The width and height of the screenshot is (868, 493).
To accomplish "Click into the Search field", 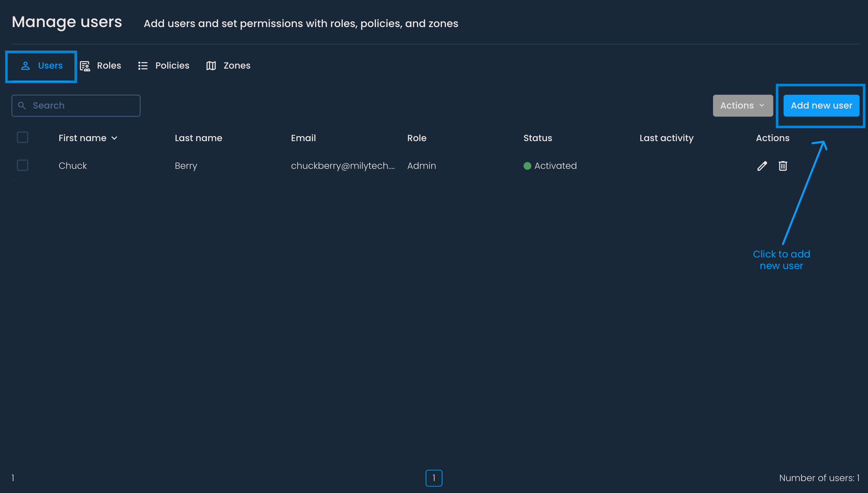I will [81, 106].
